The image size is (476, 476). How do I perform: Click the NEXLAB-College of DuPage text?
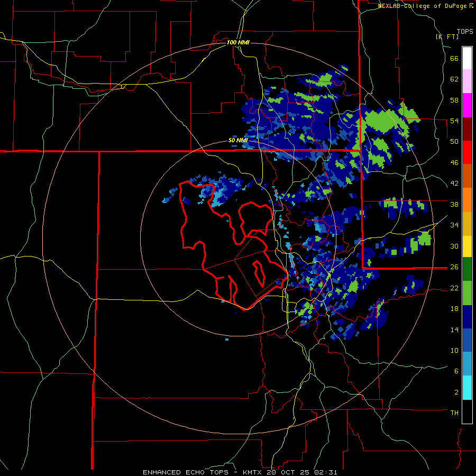coord(423,6)
